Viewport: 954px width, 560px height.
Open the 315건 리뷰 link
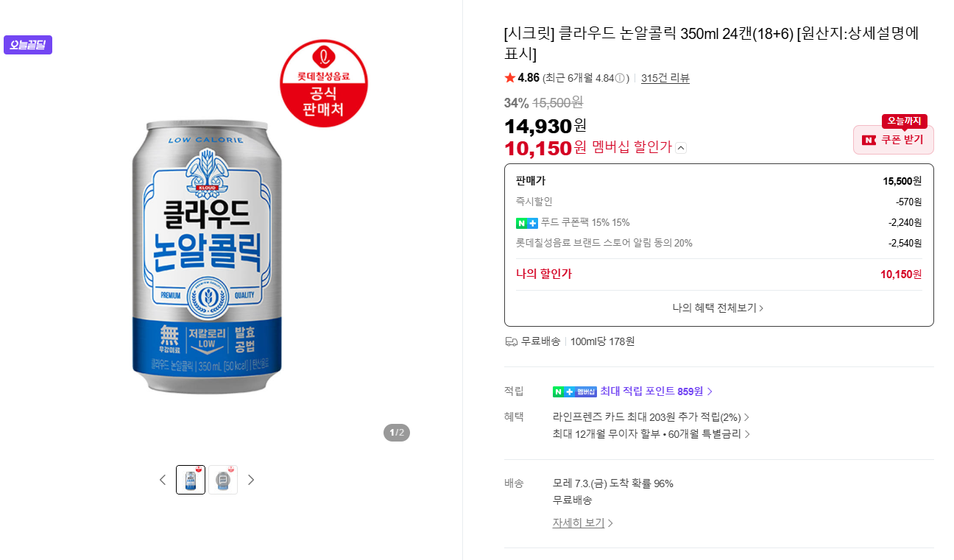point(665,78)
